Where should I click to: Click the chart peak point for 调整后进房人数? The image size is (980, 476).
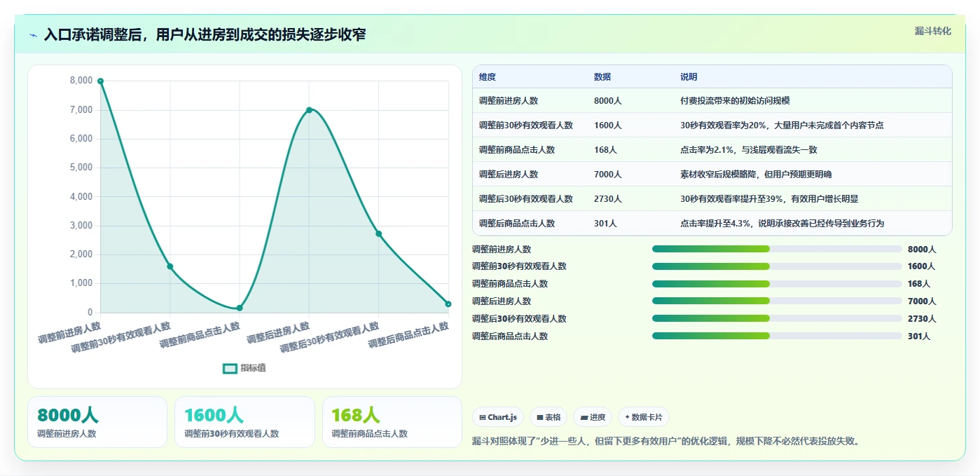pos(309,110)
